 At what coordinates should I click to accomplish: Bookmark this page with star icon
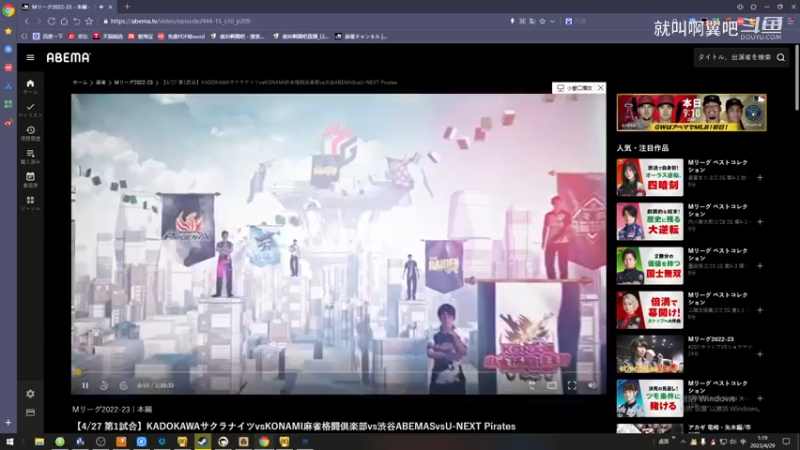[89, 21]
